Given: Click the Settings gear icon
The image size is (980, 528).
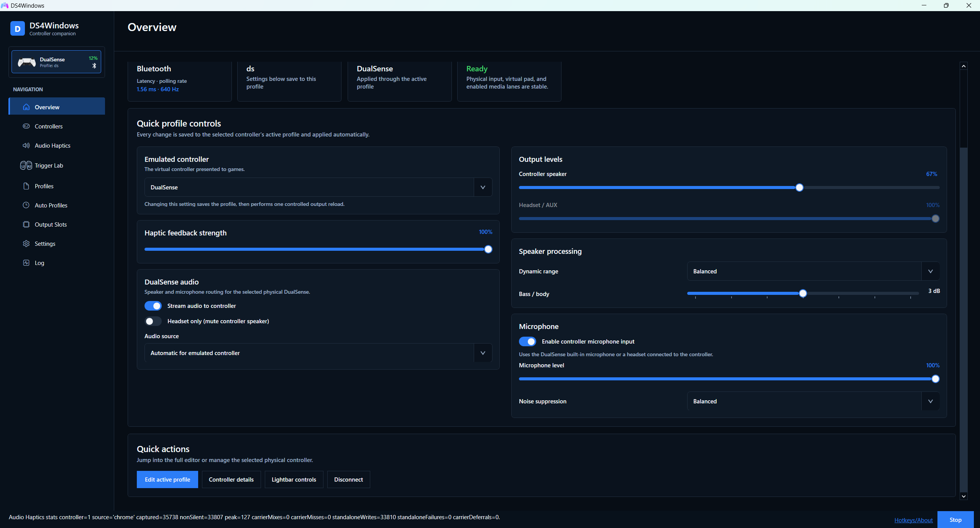Looking at the screenshot, I should [26, 243].
